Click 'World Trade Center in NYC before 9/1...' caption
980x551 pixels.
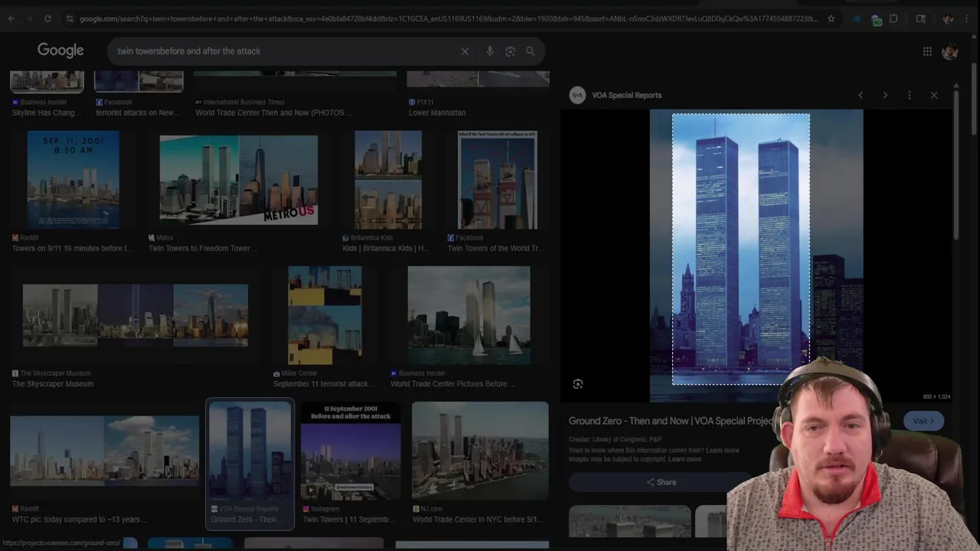click(478, 520)
